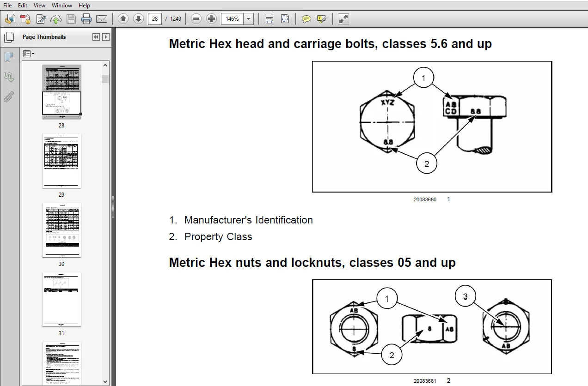The height and width of the screenshot is (386, 588).
Task: Open the 146% zoom level dropdown
Action: click(x=249, y=19)
